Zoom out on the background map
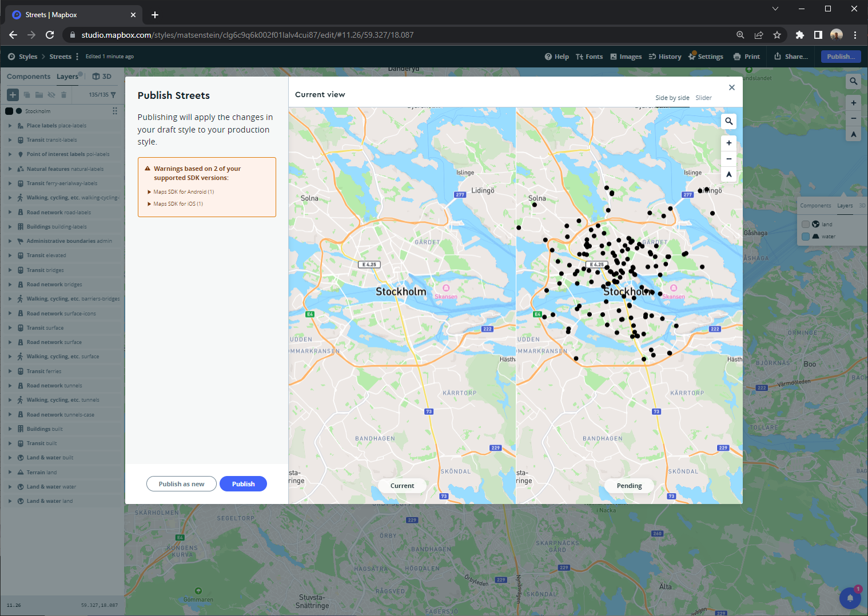The image size is (868, 616). (853, 118)
